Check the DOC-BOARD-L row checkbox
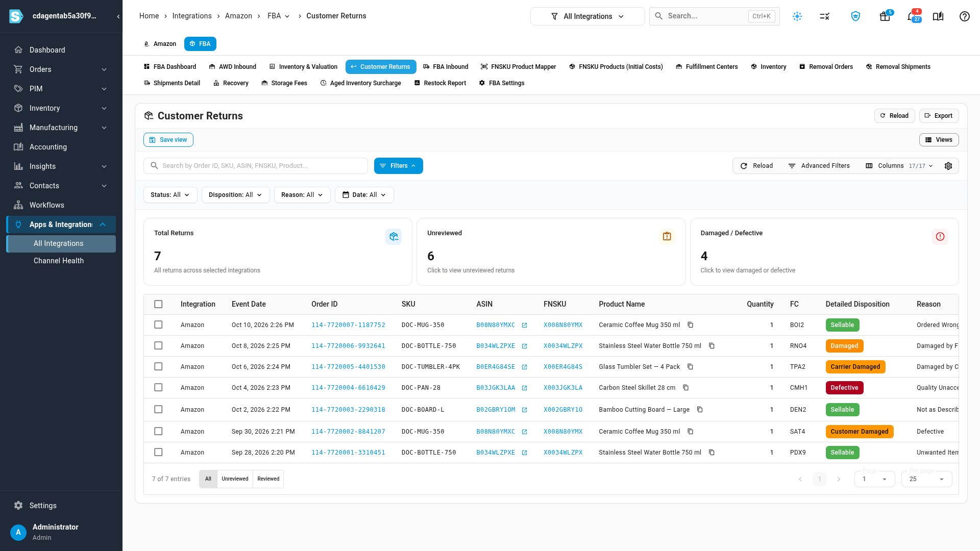980x551 pixels. click(x=158, y=410)
